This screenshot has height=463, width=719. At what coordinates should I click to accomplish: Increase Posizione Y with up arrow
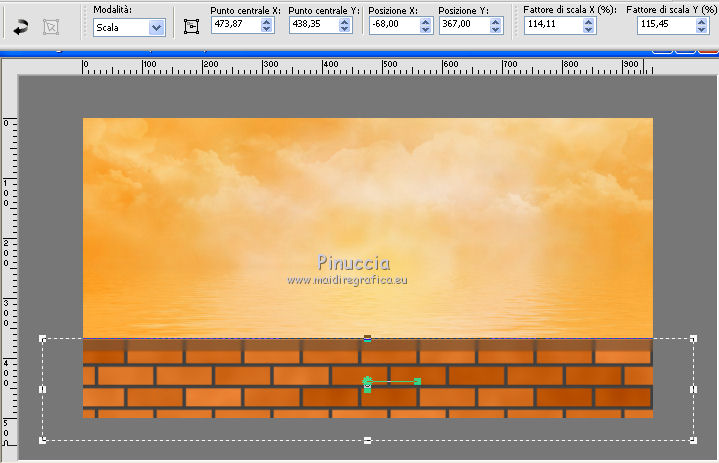coord(495,22)
